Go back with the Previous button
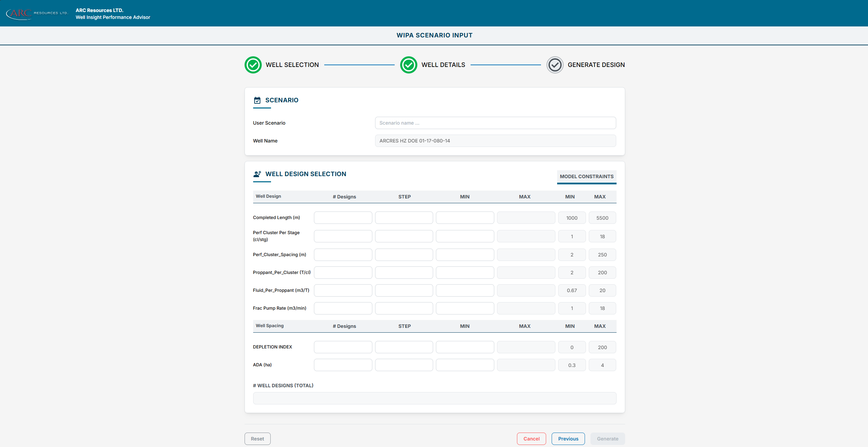The image size is (868, 447). (568, 439)
